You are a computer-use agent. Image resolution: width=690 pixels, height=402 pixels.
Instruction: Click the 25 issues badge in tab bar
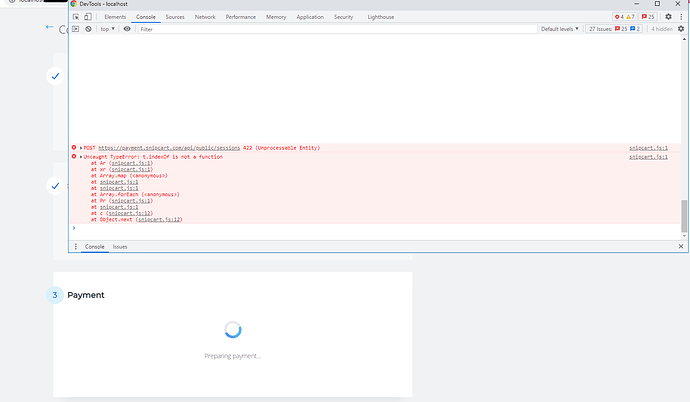point(648,17)
